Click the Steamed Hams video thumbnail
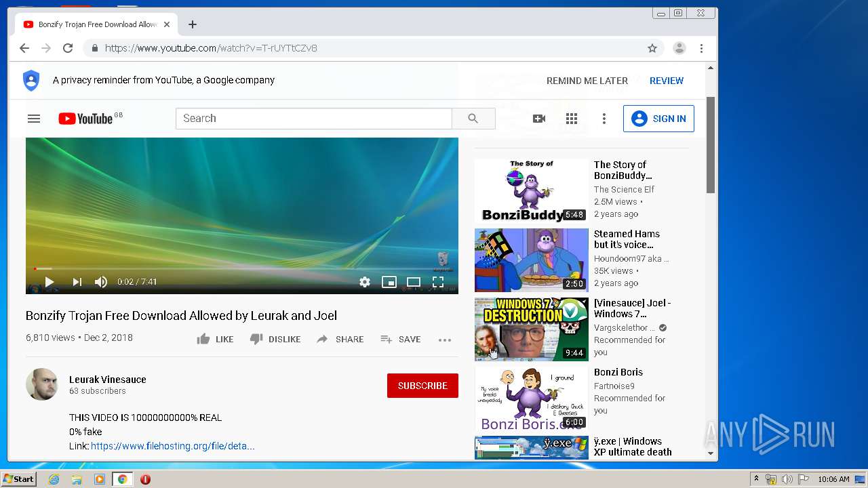Screen dimensions: 868x488 point(532,260)
